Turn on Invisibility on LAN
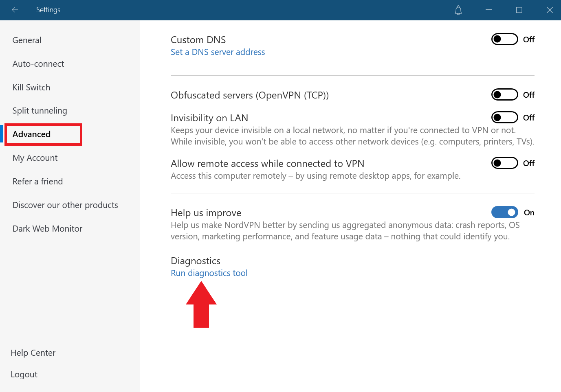This screenshot has width=561, height=392. pyautogui.click(x=504, y=118)
